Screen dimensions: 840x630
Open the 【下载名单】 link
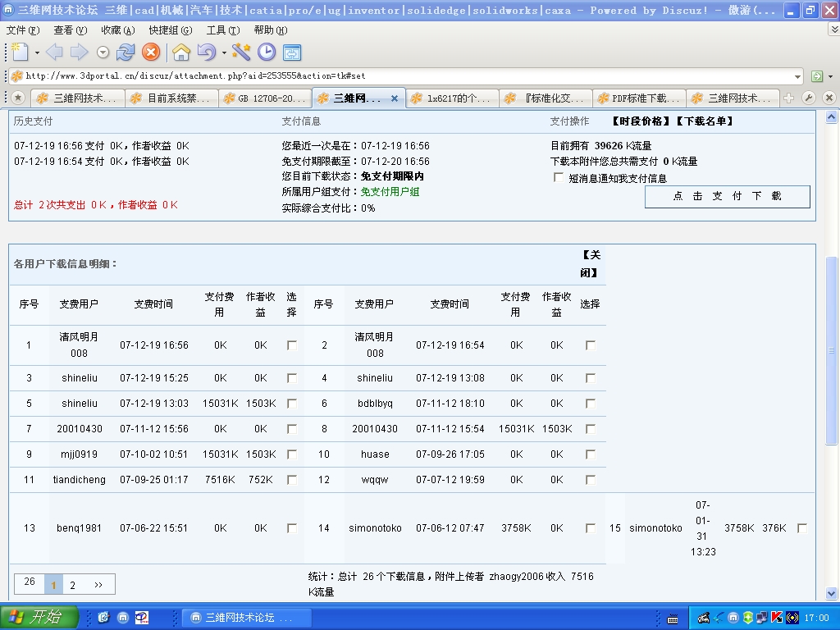pos(704,121)
